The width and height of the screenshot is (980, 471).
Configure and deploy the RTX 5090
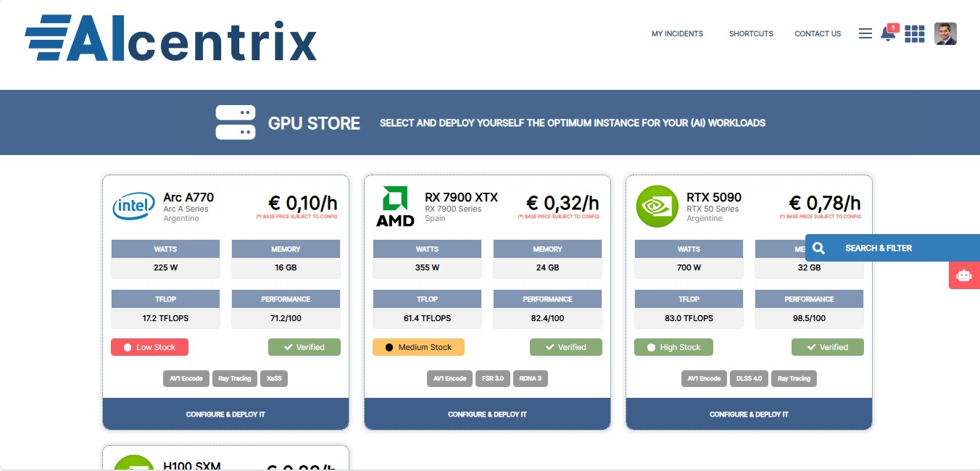click(749, 414)
